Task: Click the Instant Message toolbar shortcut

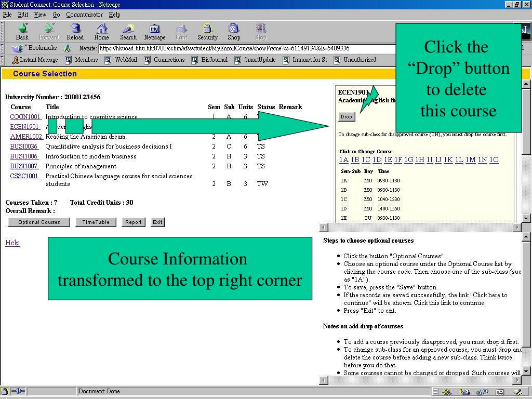Action: click(x=35, y=60)
